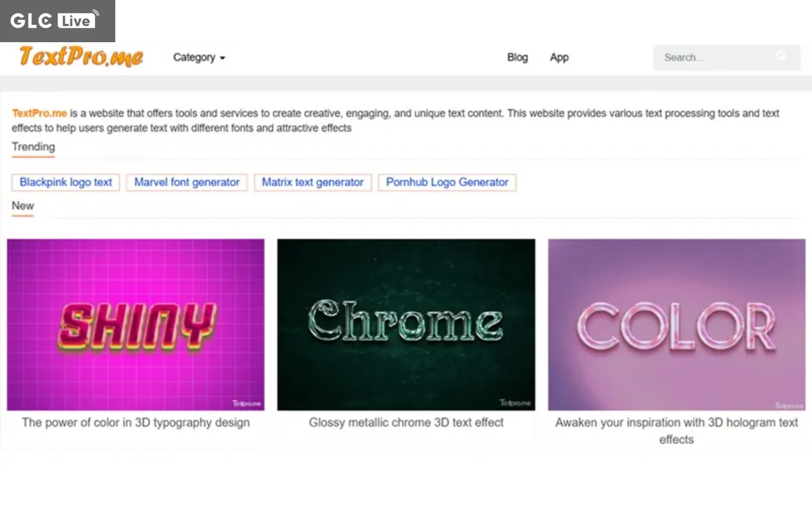
Task: Follow the orange TextPro.me text link
Action: tap(40, 113)
